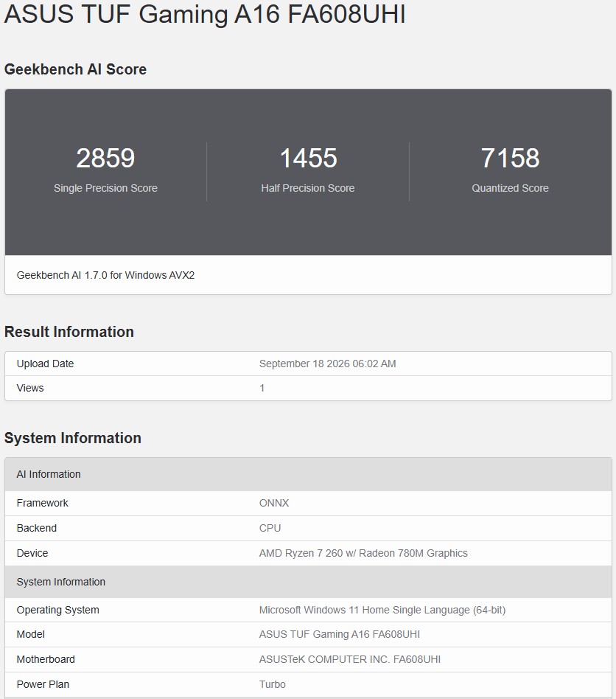Select the Backend value CPU

pyautogui.click(x=270, y=528)
